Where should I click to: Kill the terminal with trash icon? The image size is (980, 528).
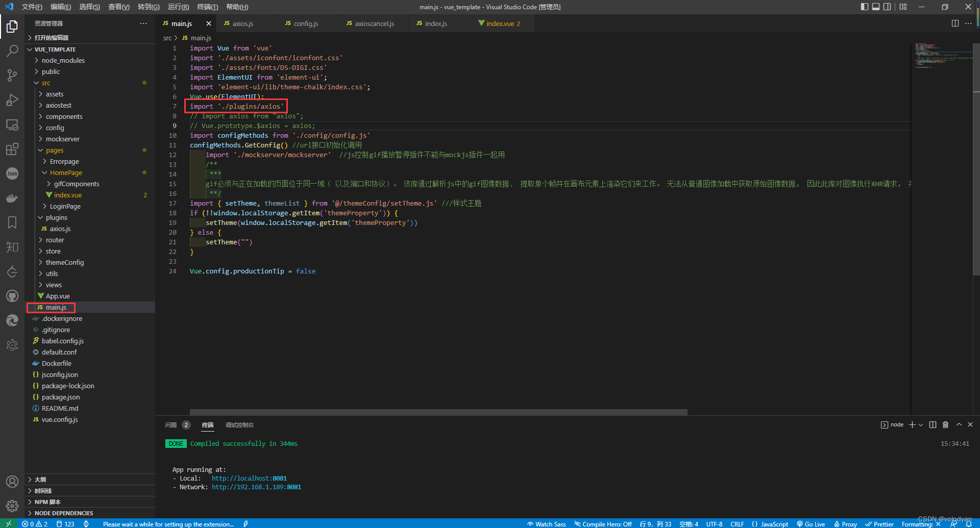click(945, 424)
